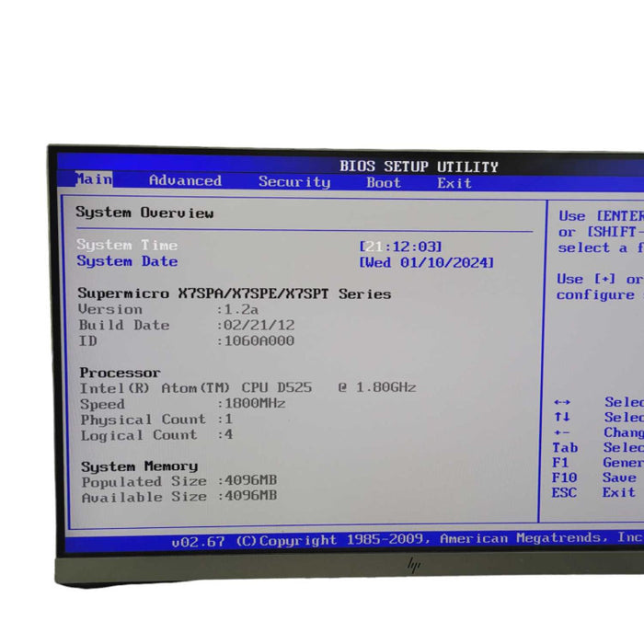Image resolution: width=644 pixels, height=644 pixels.
Task: Click the Intel Atom CPU D525 line
Action: click(x=247, y=387)
